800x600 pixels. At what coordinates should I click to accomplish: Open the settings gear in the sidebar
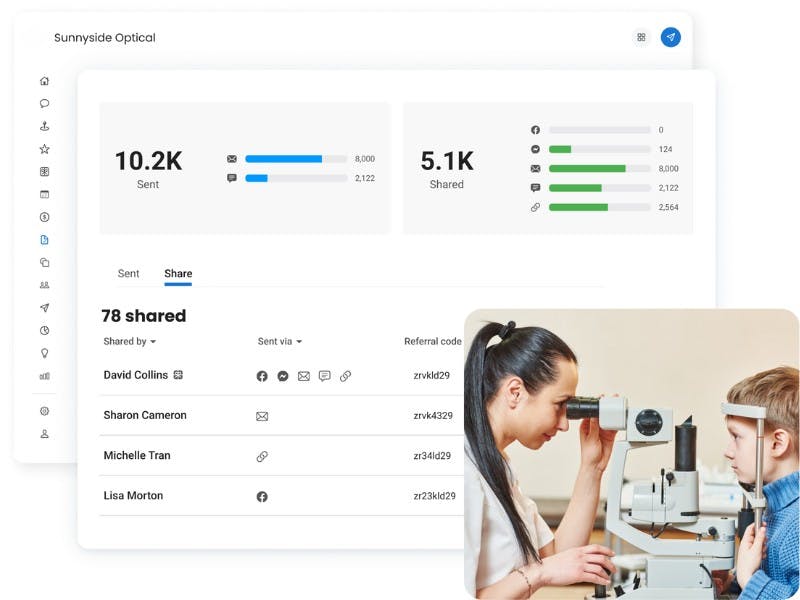tap(44, 411)
